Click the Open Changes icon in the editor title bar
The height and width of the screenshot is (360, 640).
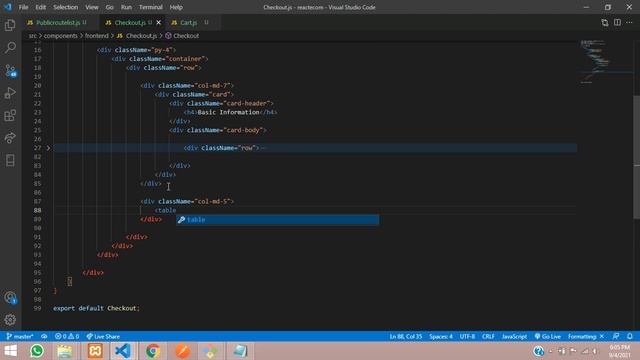pyautogui.click(x=604, y=22)
